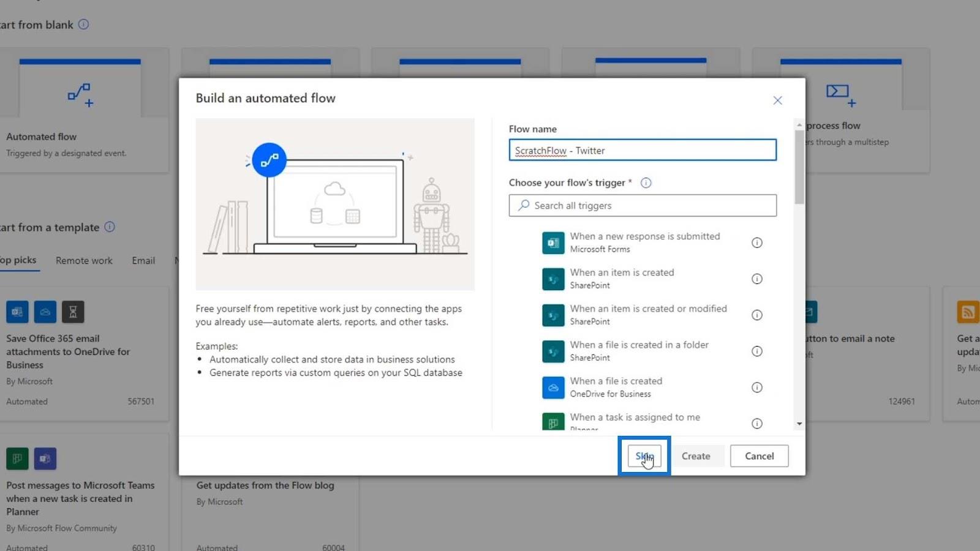Open info for 'item is created or modified'

[x=757, y=315]
